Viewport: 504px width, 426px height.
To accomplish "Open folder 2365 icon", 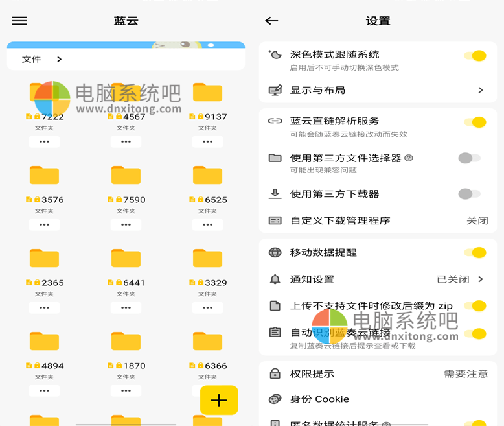I will pyautogui.click(x=44, y=258).
